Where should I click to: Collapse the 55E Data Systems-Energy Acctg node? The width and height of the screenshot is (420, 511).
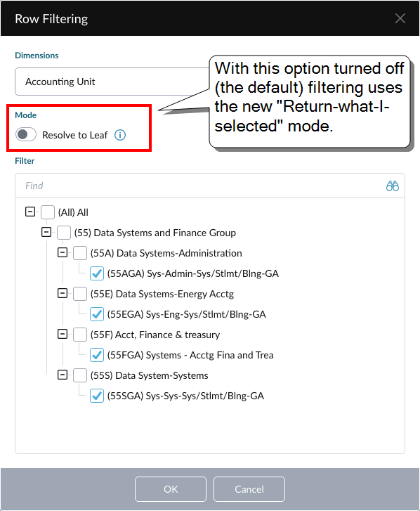tap(63, 293)
